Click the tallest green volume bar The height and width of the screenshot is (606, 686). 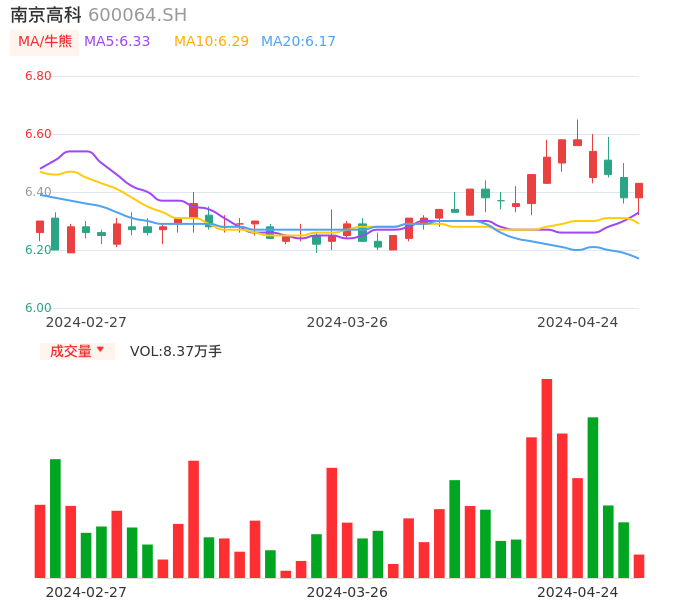click(593, 497)
